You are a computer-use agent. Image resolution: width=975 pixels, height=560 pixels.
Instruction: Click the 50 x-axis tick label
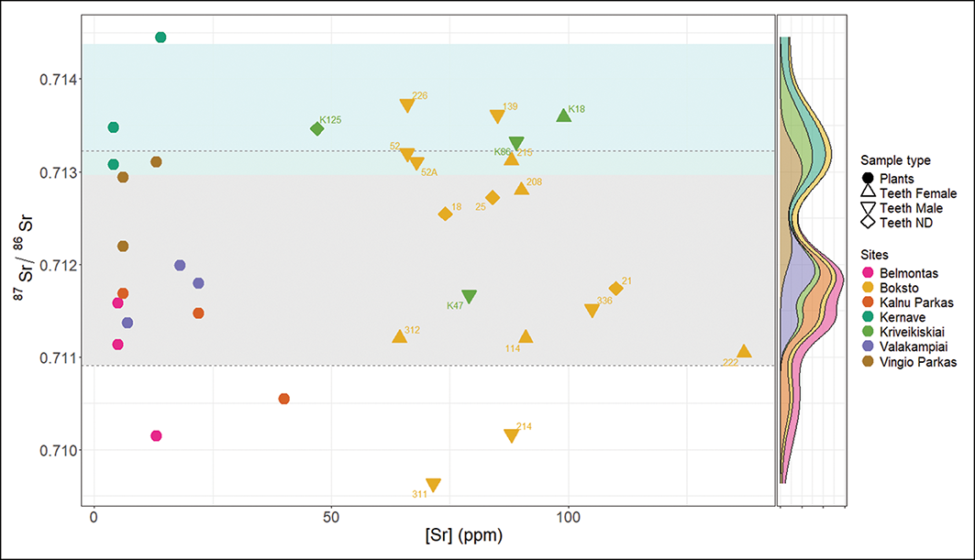click(331, 517)
